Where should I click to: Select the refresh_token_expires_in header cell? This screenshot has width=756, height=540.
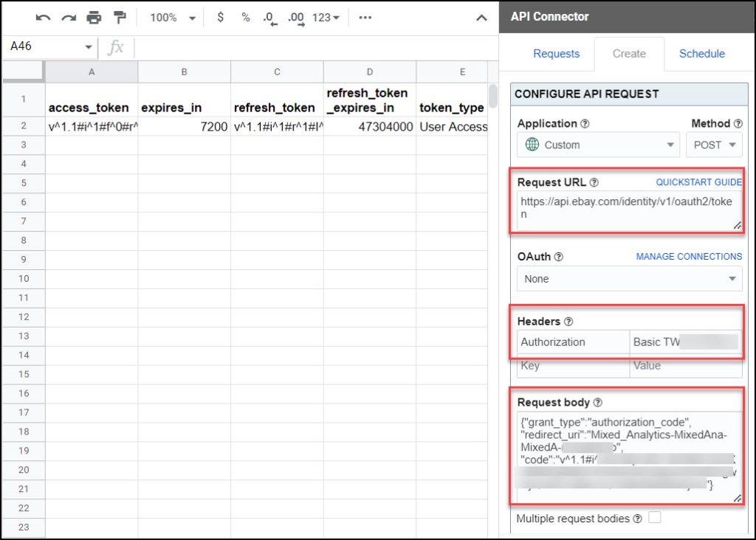click(369, 100)
